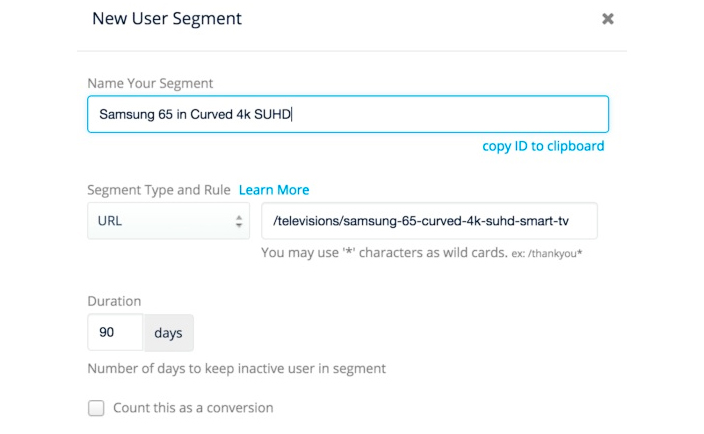Image resolution: width=704 pixels, height=434 pixels.
Task: Click the Number of days helper text
Action: click(236, 369)
